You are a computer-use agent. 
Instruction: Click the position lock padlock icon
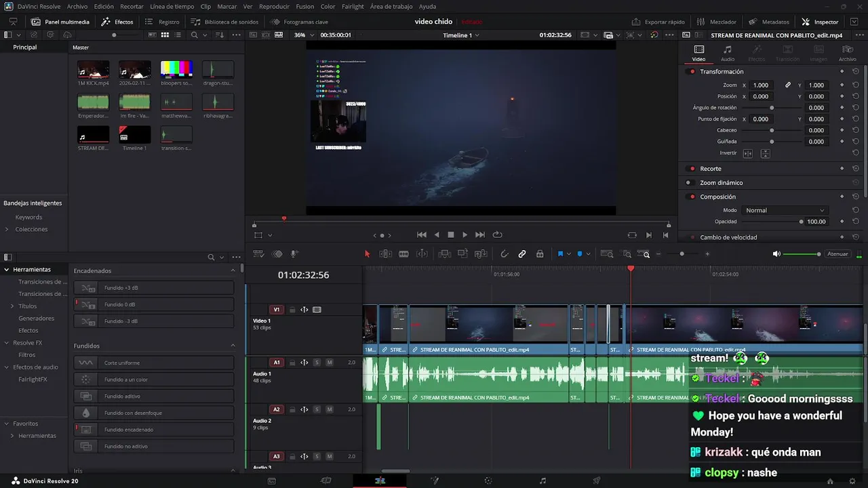[x=540, y=254]
